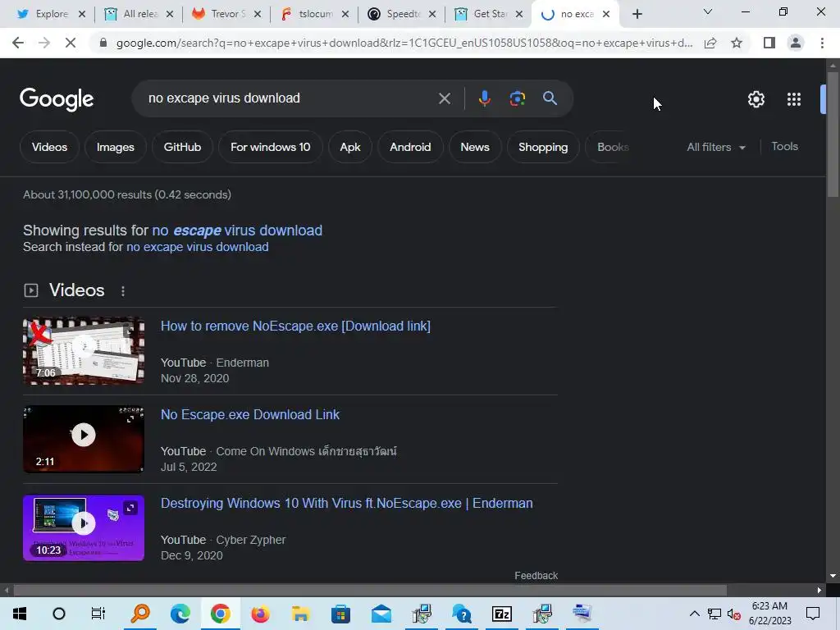Play the 2:11 video thumbnail
Image resolution: width=840 pixels, height=630 pixels.
pos(84,440)
